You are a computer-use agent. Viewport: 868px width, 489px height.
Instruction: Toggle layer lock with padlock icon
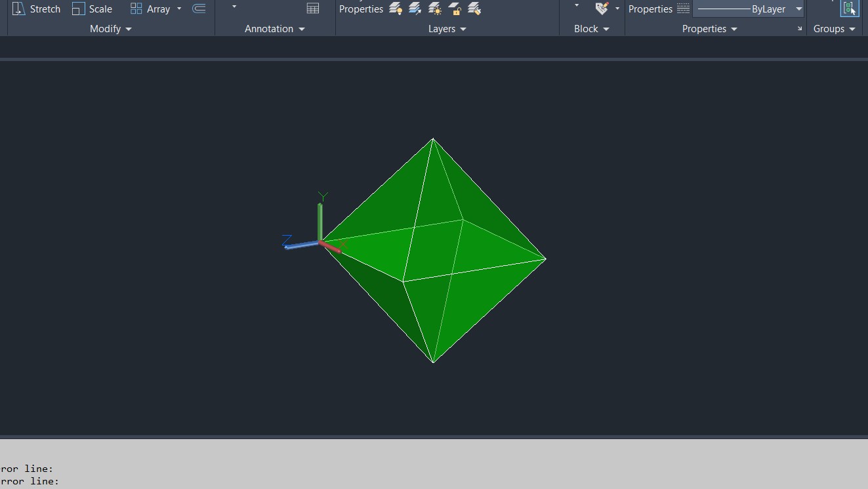click(455, 9)
